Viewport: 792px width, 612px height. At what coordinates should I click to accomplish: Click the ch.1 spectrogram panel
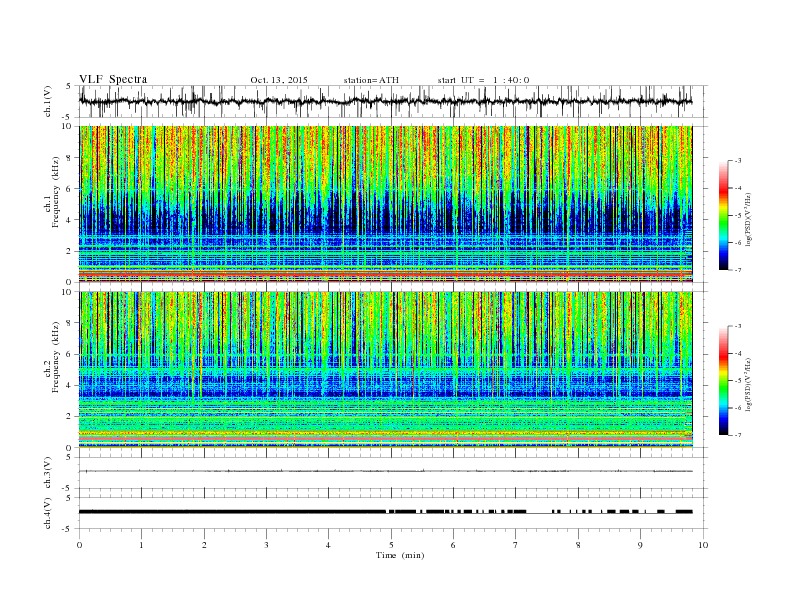click(x=385, y=204)
